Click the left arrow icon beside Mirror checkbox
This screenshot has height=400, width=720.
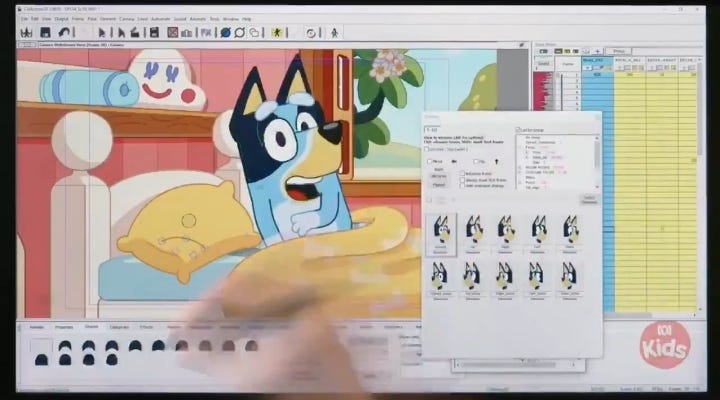(x=454, y=162)
